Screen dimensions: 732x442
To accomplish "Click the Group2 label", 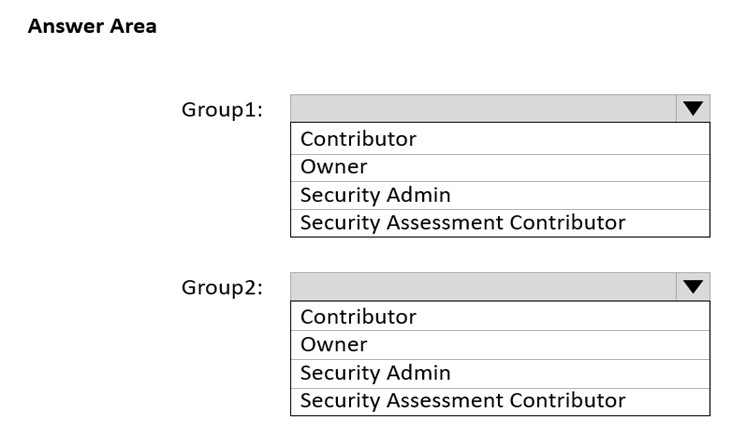I will 222,288.
